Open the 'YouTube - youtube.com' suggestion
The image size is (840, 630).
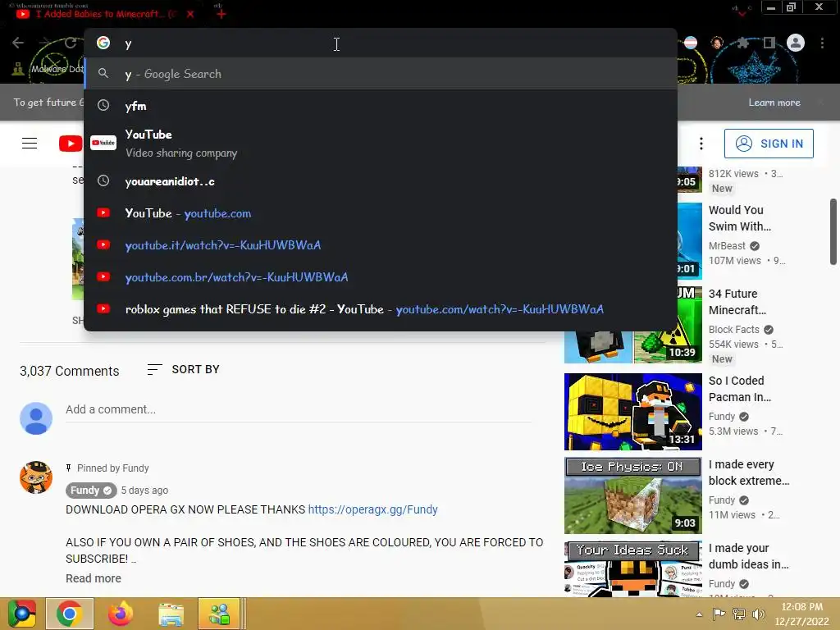point(381,213)
